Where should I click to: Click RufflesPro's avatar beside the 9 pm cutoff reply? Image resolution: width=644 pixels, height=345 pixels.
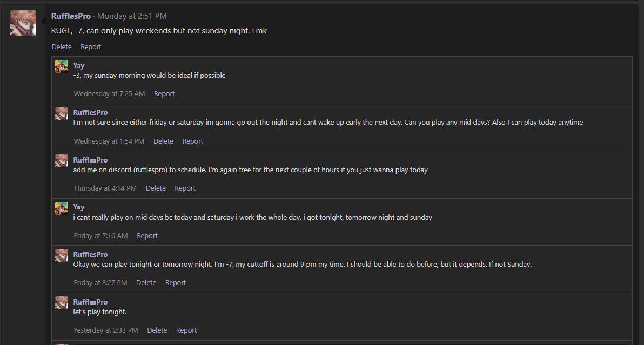pyautogui.click(x=62, y=255)
